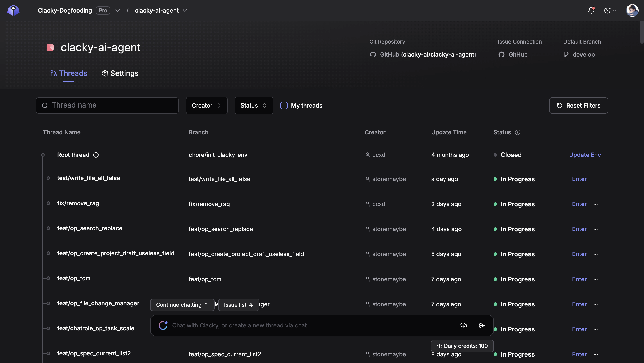Open more options for feat/op_create_project_draft_useless_field
Viewport: 644px width, 363px height.
point(595,254)
